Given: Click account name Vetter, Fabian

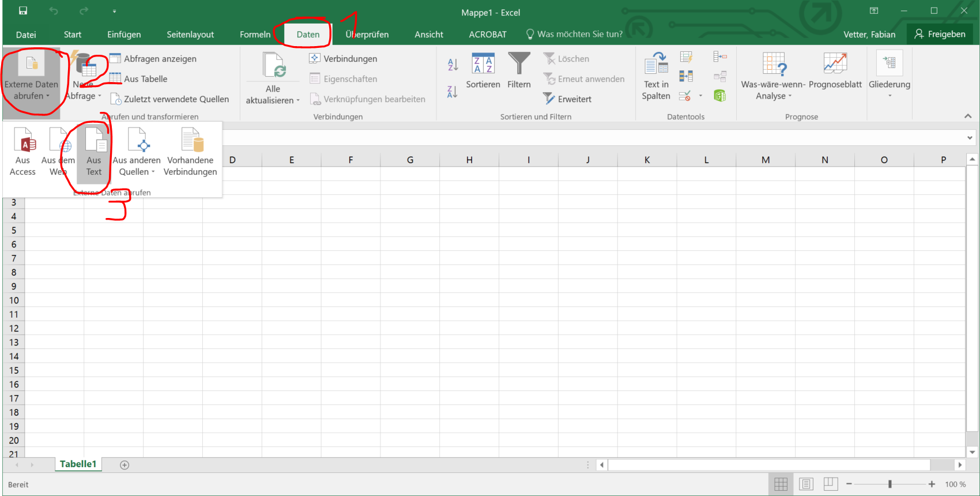Looking at the screenshot, I should click(869, 35).
